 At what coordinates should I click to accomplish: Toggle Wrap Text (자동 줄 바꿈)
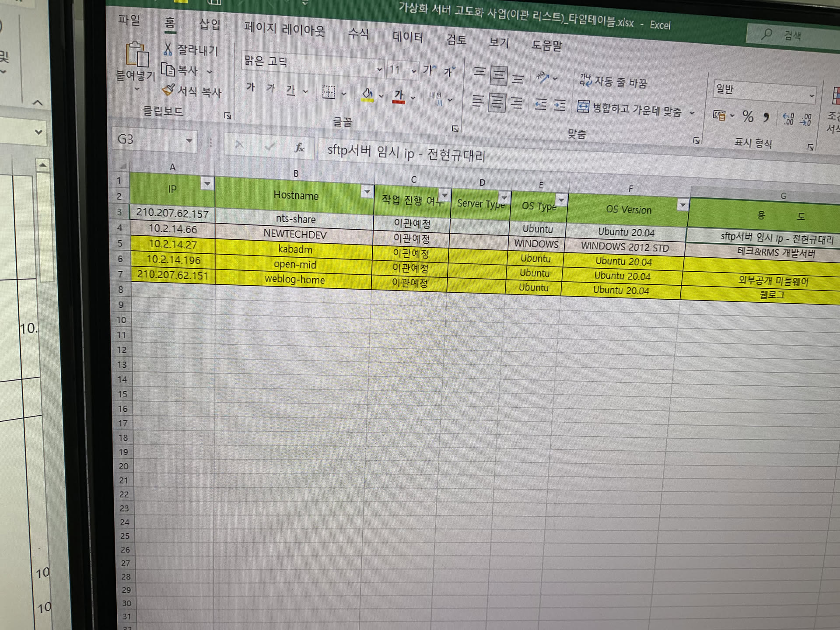tap(613, 81)
